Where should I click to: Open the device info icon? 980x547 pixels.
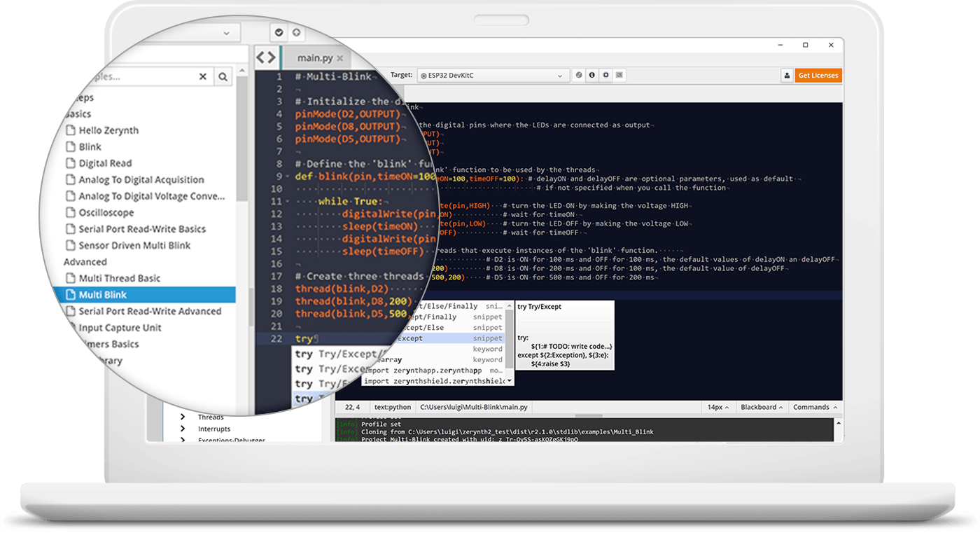point(592,75)
